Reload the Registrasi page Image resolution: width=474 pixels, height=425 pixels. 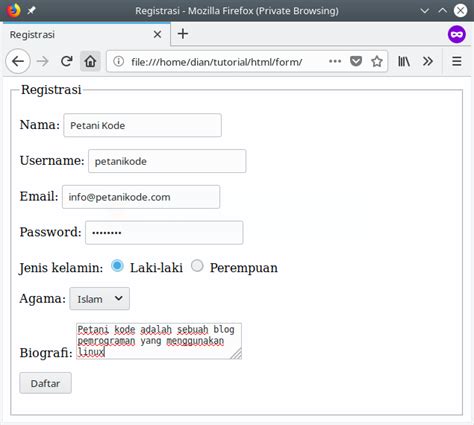pos(67,61)
